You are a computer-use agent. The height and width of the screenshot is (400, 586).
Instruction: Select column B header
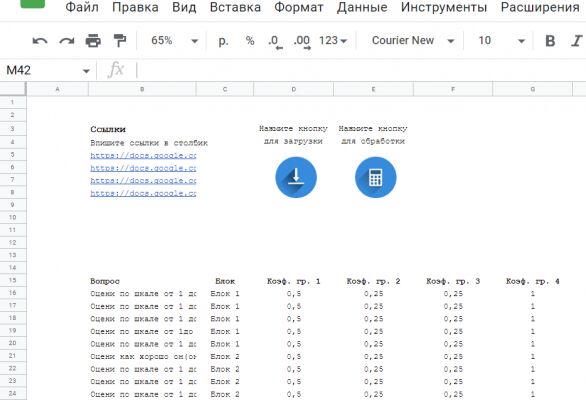pos(142,89)
